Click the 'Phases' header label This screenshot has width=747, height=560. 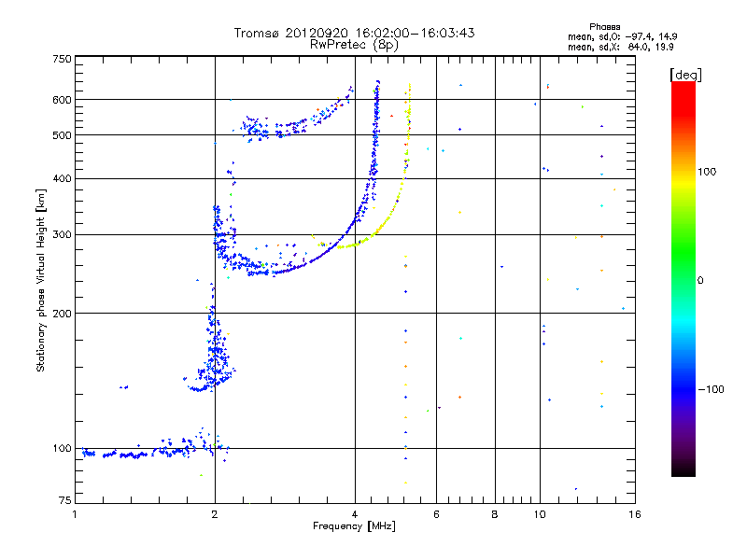tap(604, 27)
